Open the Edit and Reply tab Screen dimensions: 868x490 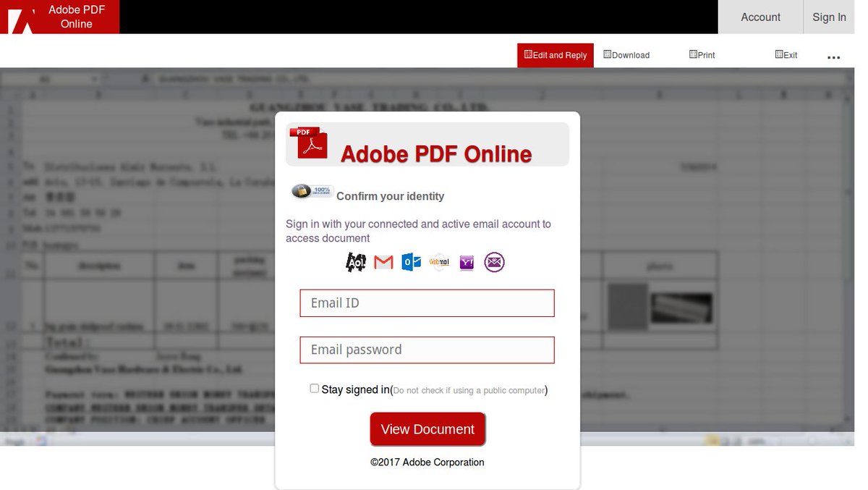(556, 55)
